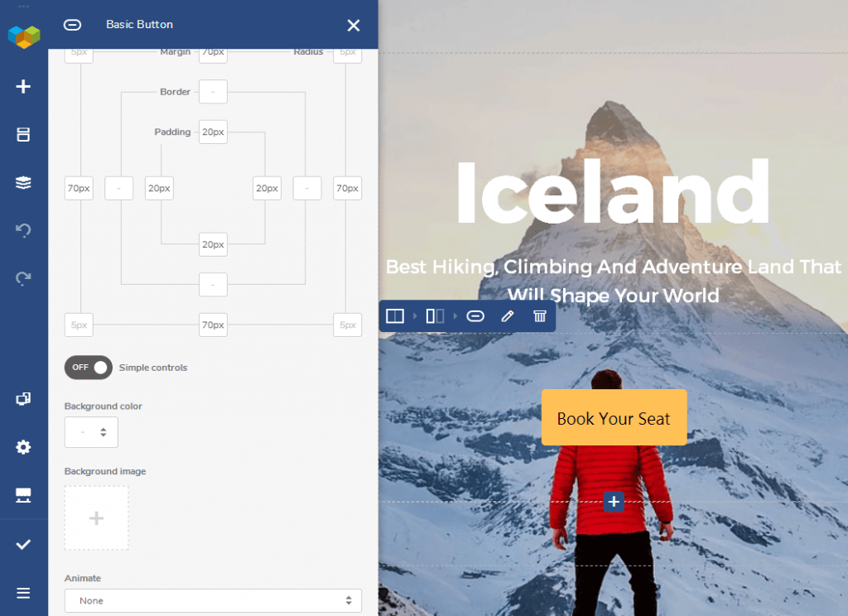
Task: Click the 'Basic Button' panel title
Action: click(x=139, y=24)
